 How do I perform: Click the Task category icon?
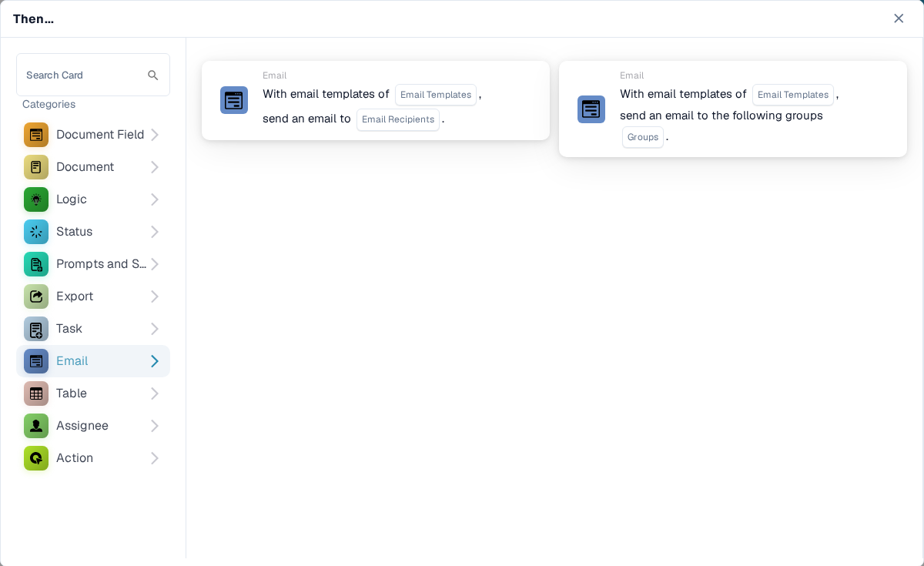click(x=36, y=329)
